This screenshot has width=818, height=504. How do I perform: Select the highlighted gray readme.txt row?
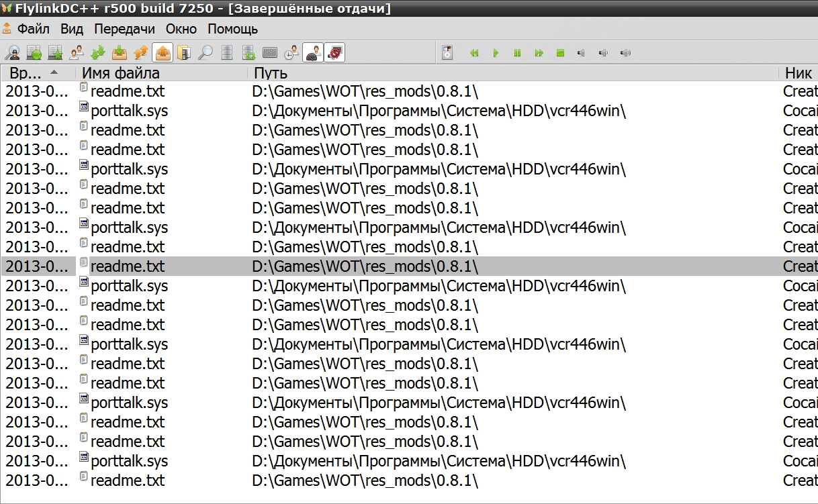pos(409,266)
